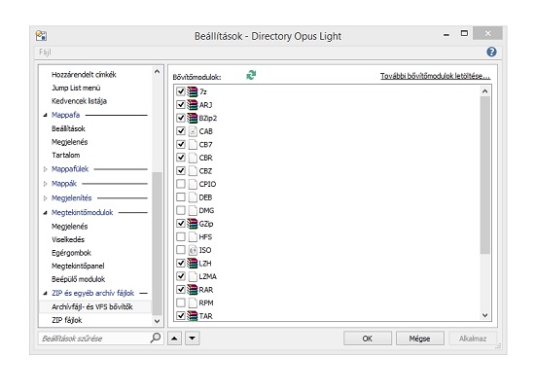Expand the Mappafülek tree section
Viewport: 535px width, 392px height.
coord(45,169)
